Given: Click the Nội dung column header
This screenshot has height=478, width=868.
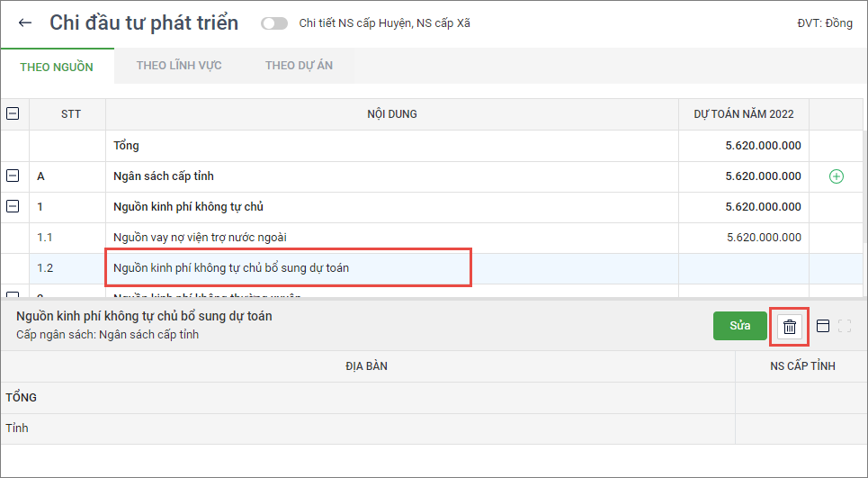Looking at the screenshot, I should click(391, 114).
